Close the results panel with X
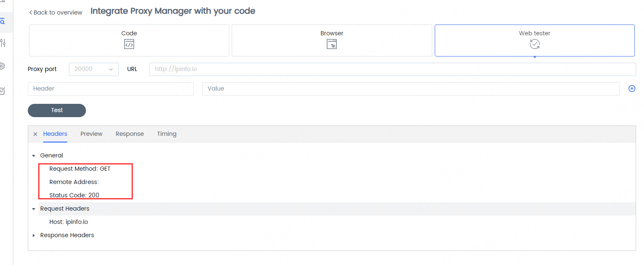The width and height of the screenshot is (644, 265). [x=35, y=134]
